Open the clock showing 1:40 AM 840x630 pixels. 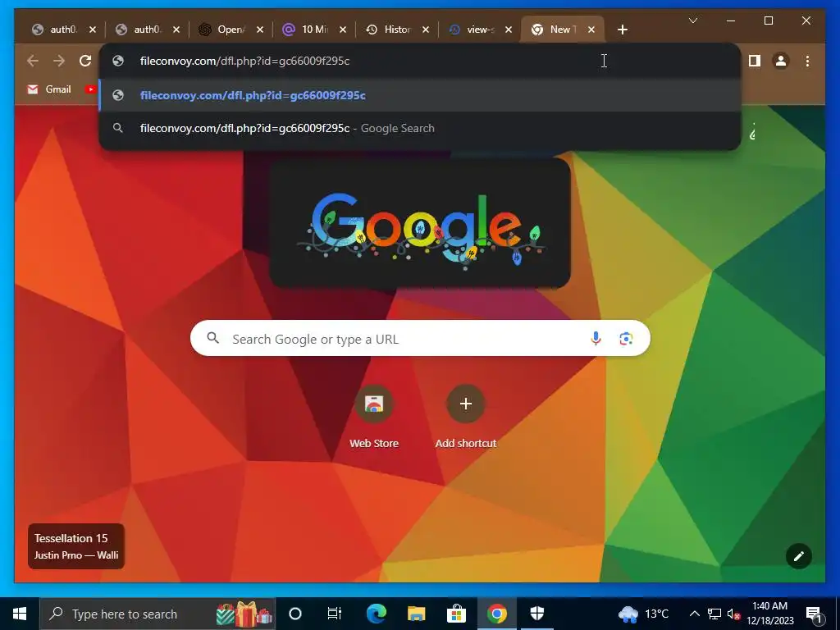[x=769, y=614]
